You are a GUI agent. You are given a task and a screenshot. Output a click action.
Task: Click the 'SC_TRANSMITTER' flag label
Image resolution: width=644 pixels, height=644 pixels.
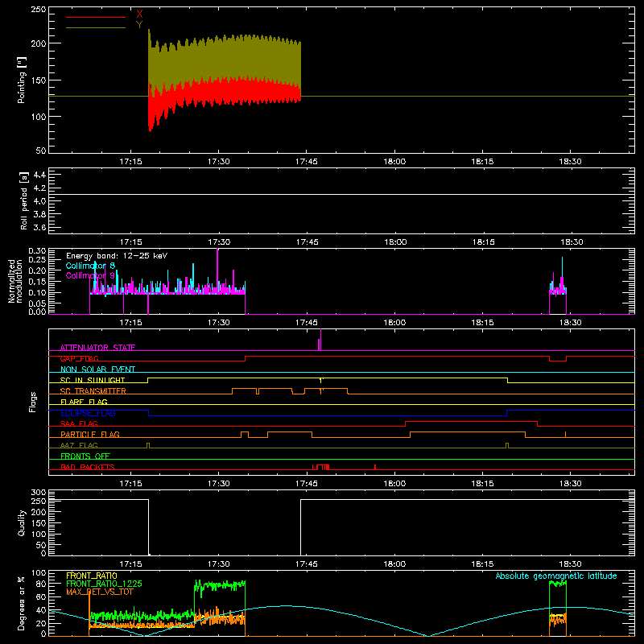tap(93, 391)
